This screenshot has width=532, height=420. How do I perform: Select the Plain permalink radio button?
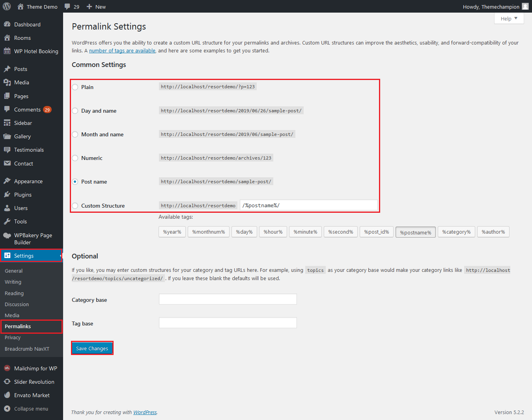[x=75, y=87]
